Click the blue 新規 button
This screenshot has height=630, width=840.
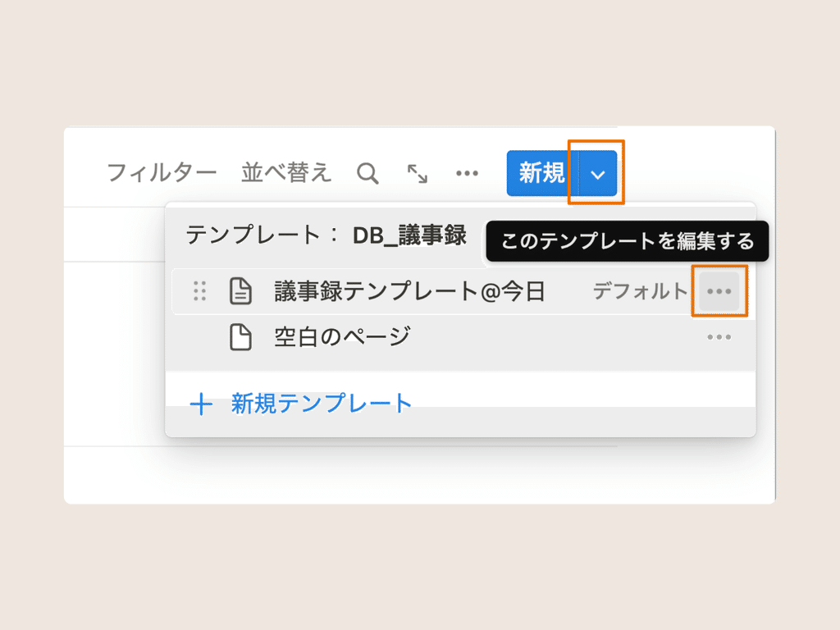pos(542,173)
